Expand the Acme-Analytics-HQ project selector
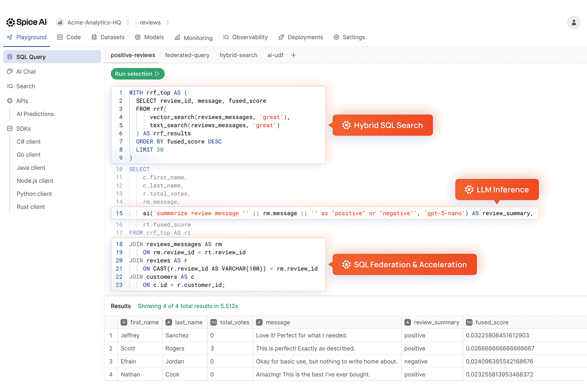 [127, 22]
